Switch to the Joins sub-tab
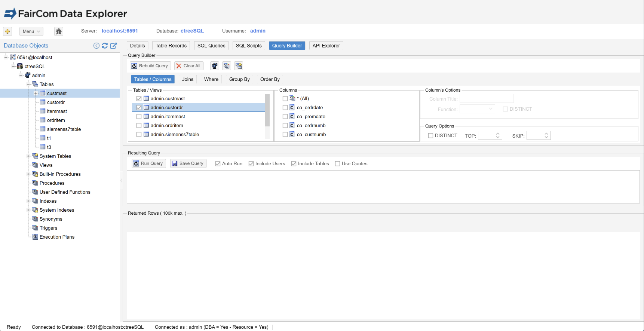 click(188, 79)
